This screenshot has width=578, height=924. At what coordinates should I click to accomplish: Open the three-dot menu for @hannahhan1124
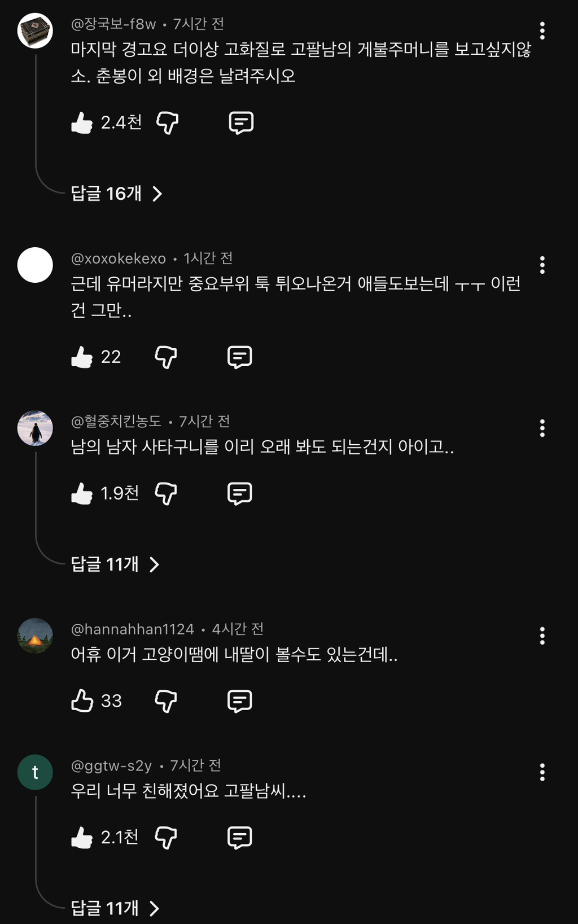coord(542,636)
